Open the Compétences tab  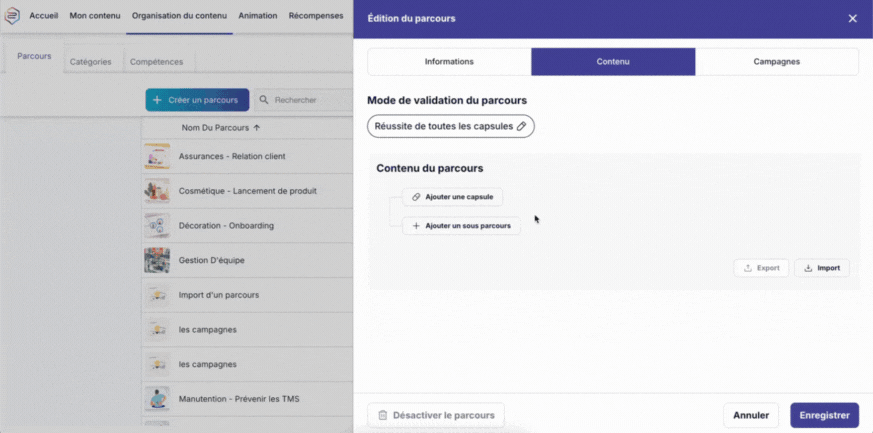tap(156, 62)
